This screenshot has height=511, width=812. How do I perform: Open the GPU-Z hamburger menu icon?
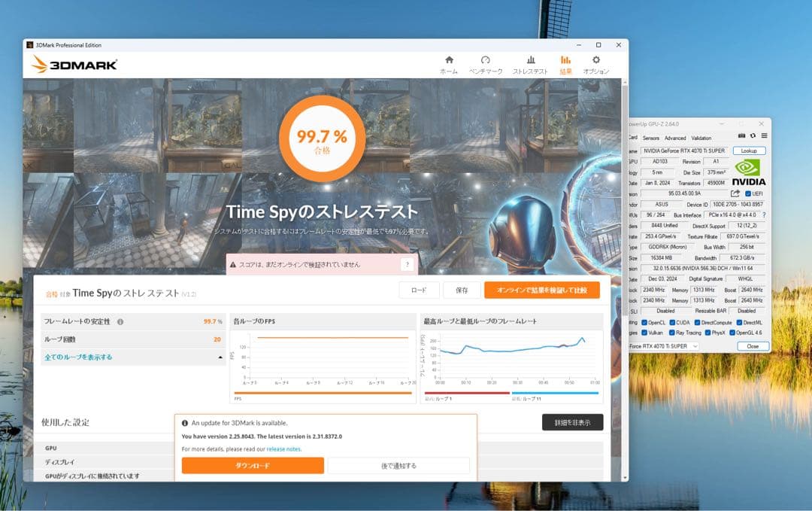(765, 135)
